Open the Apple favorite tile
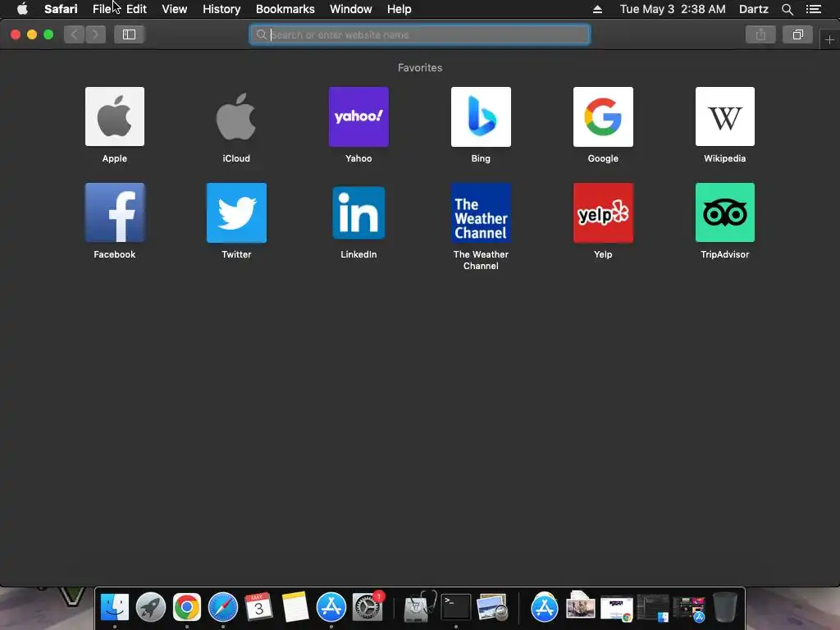This screenshot has width=840, height=630. pyautogui.click(x=115, y=116)
